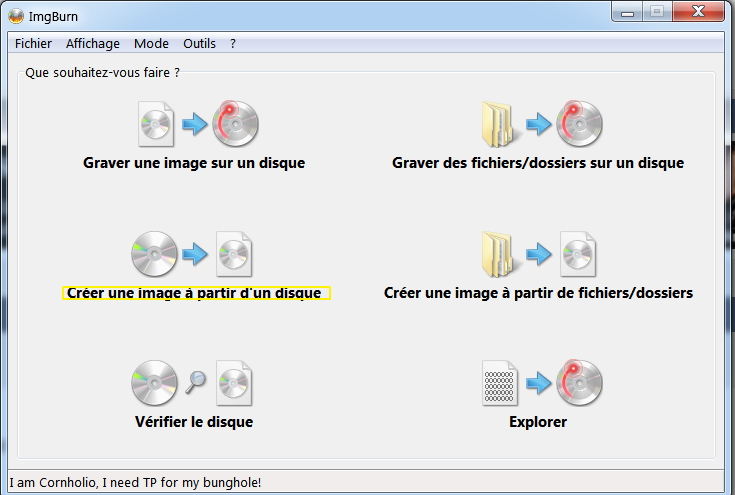Viewport: 735px width, 495px height.
Task: Click the blue arrow above 'Créer une image à partir d'un disque'
Action: coord(195,254)
